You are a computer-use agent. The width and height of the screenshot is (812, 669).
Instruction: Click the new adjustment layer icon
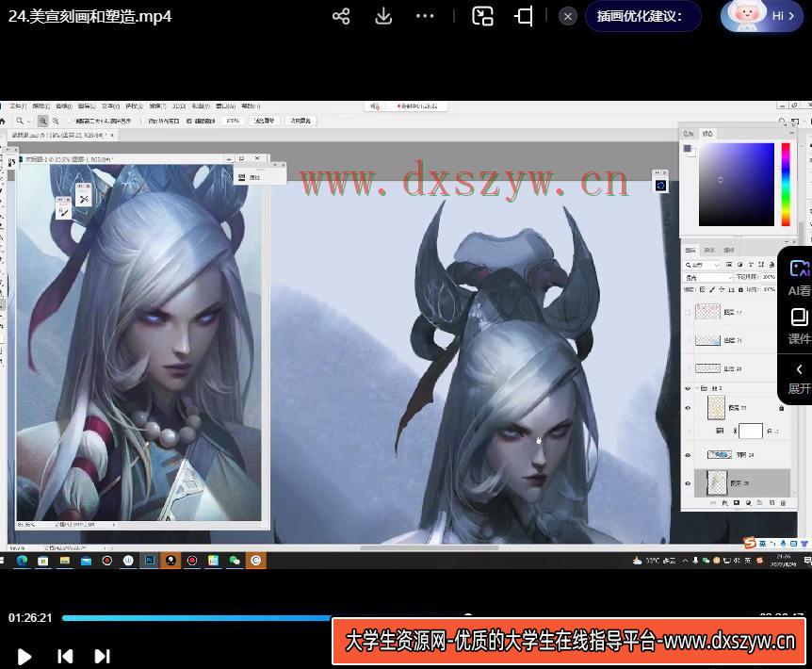748,503
